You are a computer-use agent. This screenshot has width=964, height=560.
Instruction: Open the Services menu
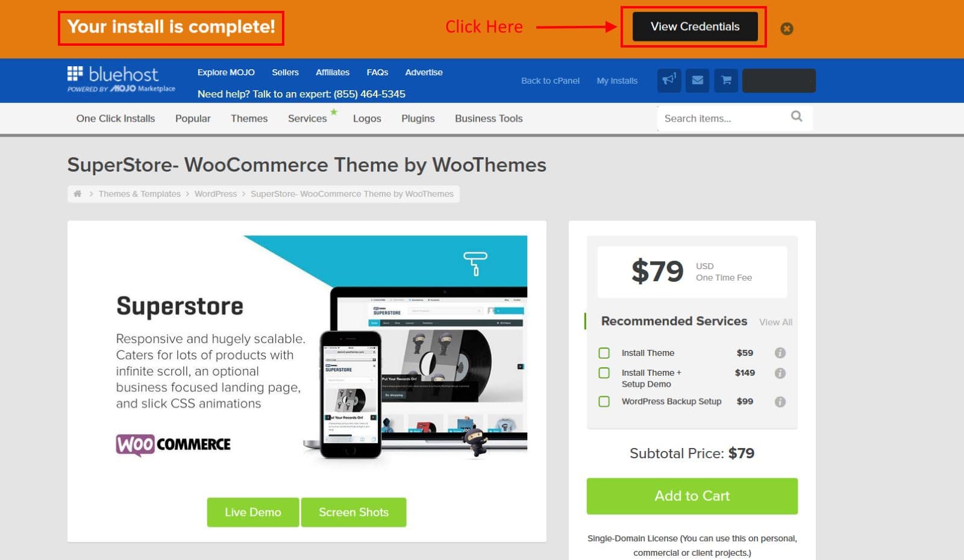click(x=307, y=119)
